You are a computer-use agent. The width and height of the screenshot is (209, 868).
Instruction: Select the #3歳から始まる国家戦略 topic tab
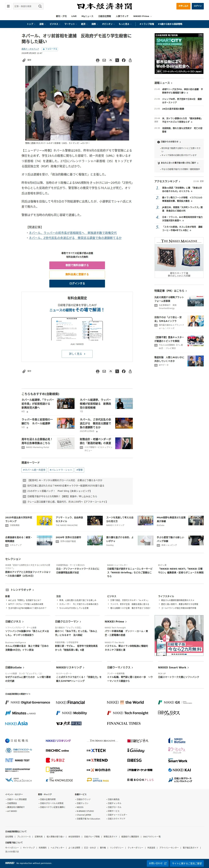170,24
